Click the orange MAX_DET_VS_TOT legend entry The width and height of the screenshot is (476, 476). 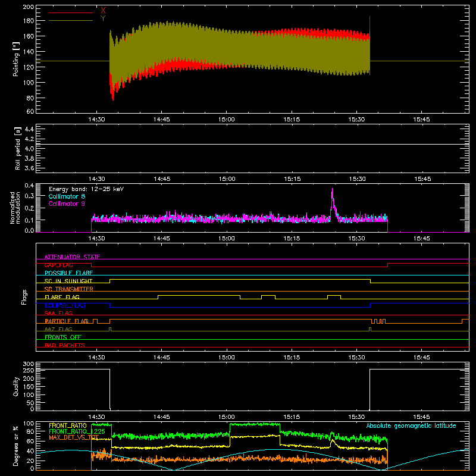coord(74,437)
